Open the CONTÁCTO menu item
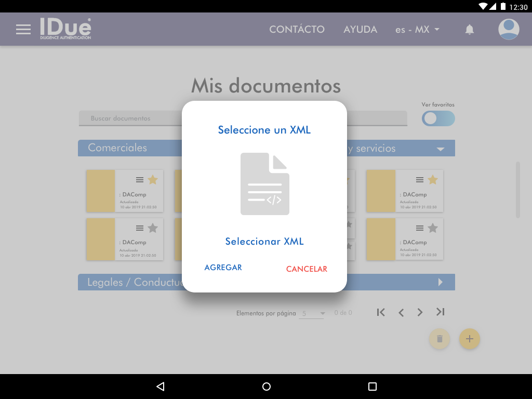532x399 pixels. (297, 30)
